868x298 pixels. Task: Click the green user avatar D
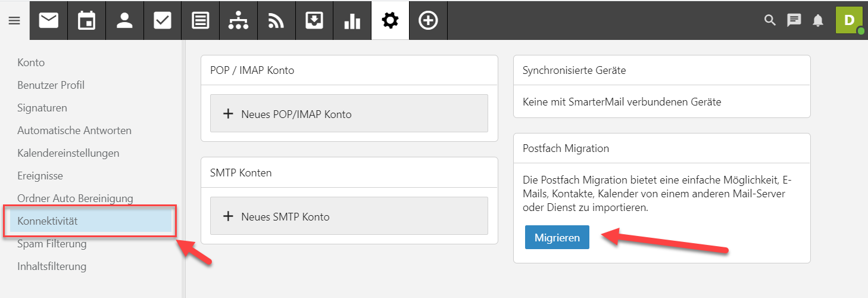[x=849, y=20]
